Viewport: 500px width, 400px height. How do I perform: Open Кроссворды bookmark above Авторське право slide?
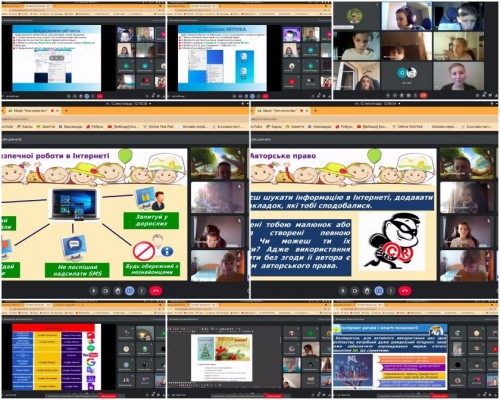[x=319, y=127]
